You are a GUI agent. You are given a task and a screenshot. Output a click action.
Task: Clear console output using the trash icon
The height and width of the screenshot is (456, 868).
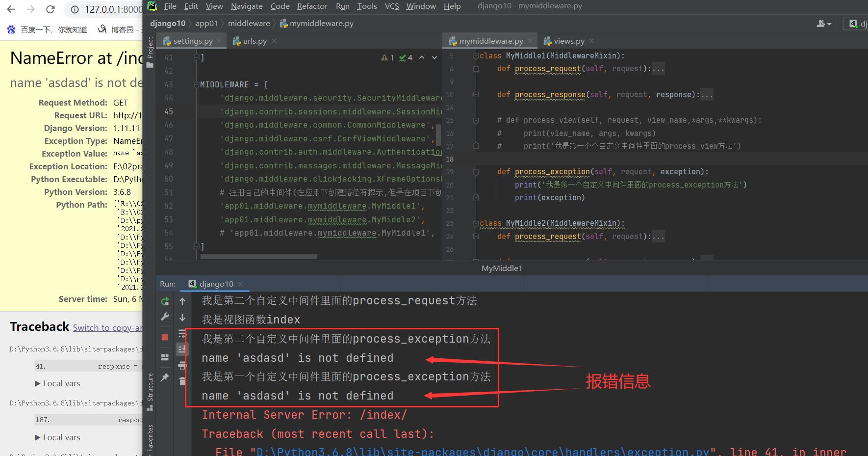click(x=182, y=381)
